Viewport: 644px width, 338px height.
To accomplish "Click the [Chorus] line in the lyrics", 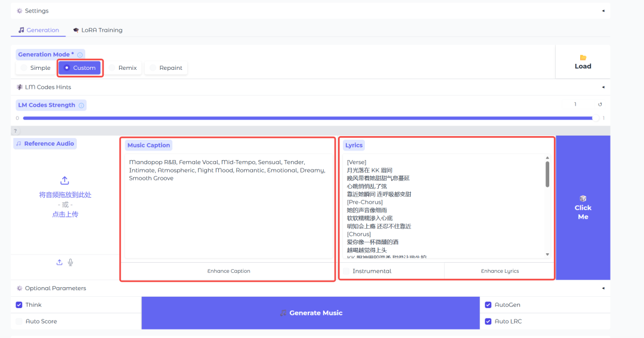I will coord(358,234).
